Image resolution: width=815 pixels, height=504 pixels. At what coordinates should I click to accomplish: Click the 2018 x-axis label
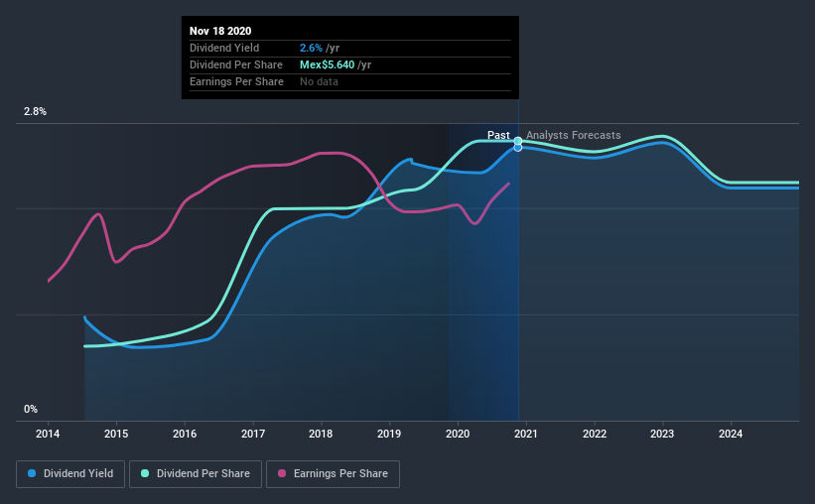pos(321,434)
